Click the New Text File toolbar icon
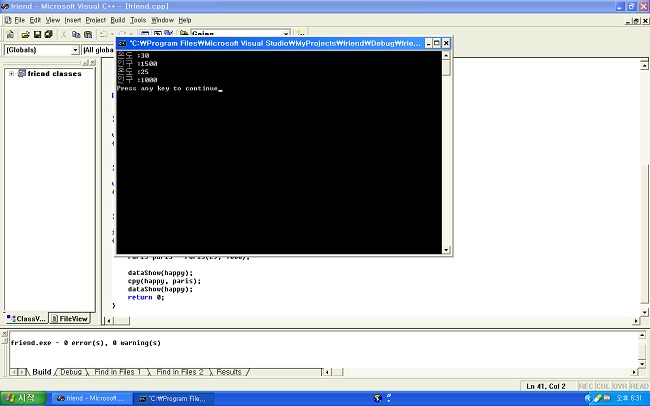 tap(11, 34)
